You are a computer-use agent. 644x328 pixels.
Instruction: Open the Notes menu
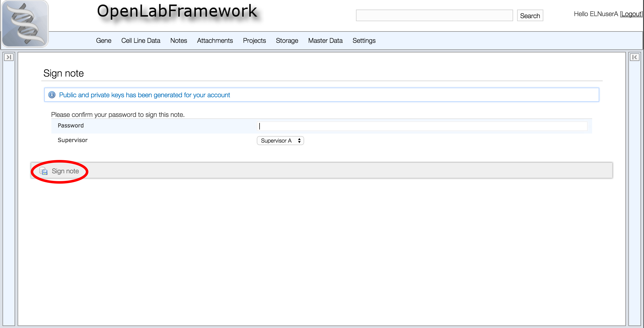pyautogui.click(x=178, y=41)
